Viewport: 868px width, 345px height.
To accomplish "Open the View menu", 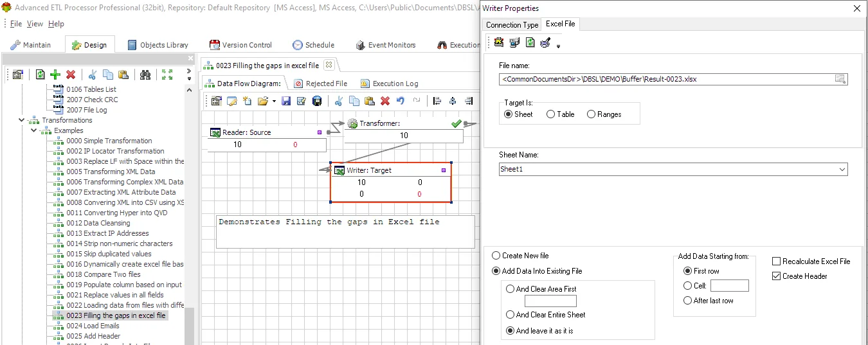I will pyautogui.click(x=35, y=24).
